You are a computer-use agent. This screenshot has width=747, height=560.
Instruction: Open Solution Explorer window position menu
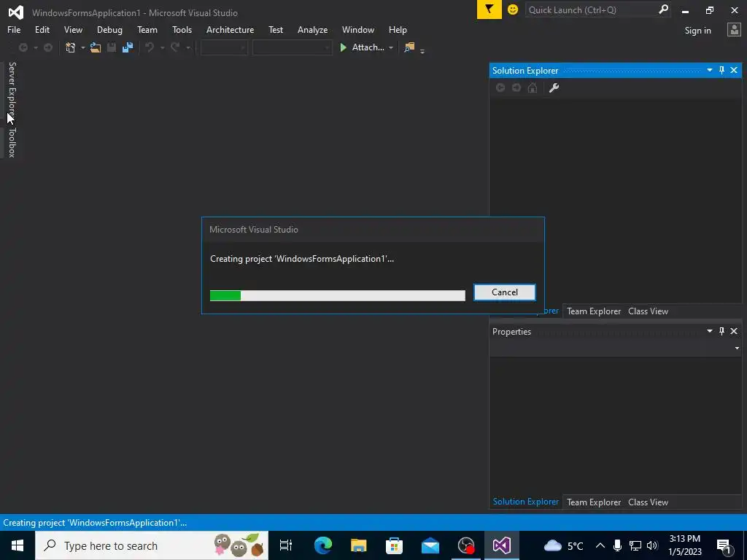[x=709, y=70]
